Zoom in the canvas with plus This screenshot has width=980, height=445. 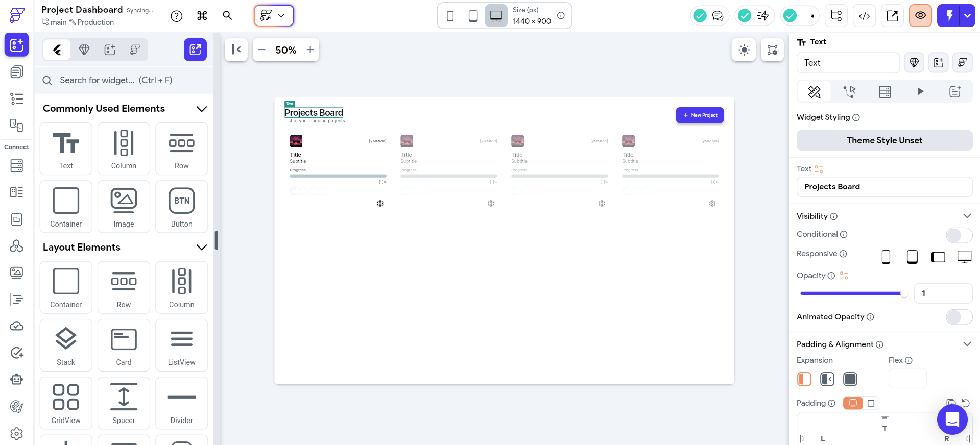pos(310,50)
